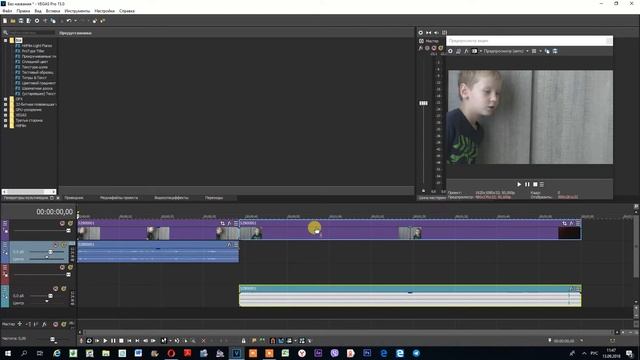Viewport: 640px width, 360px height.
Task: Toggle loop playback in timeline transport
Action: (89, 341)
